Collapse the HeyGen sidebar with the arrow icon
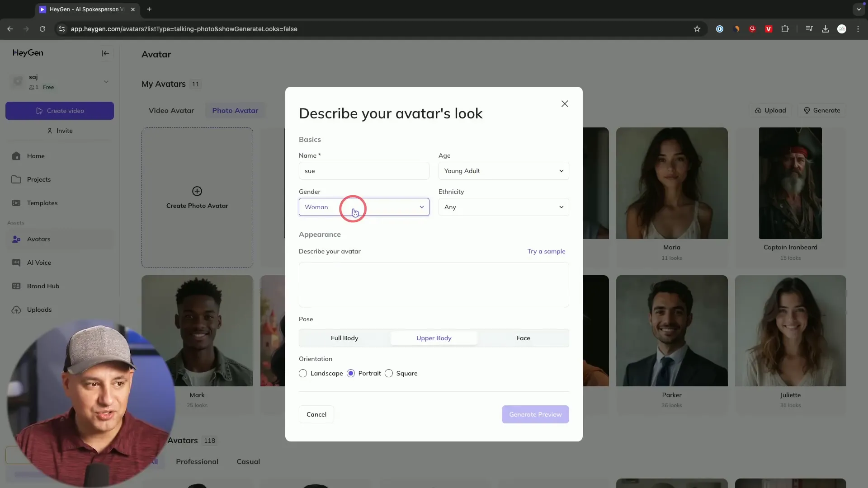This screenshot has height=488, width=868. click(105, 53)
